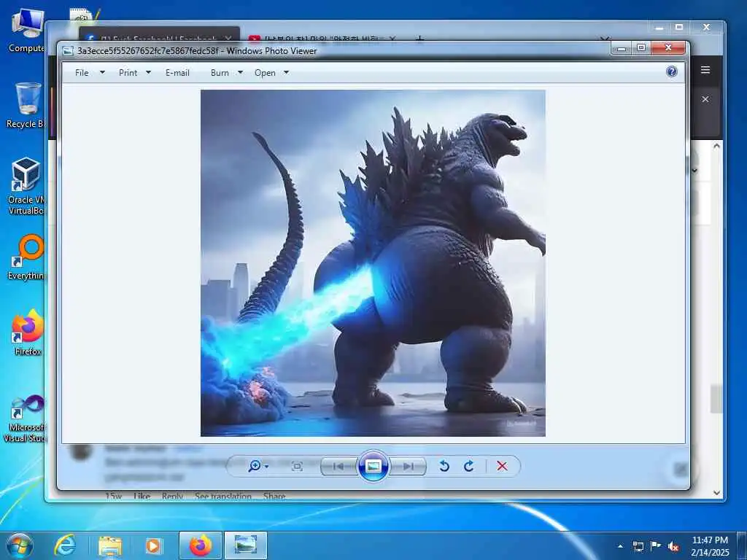Open a new tab in Firefox

[419, 38]
